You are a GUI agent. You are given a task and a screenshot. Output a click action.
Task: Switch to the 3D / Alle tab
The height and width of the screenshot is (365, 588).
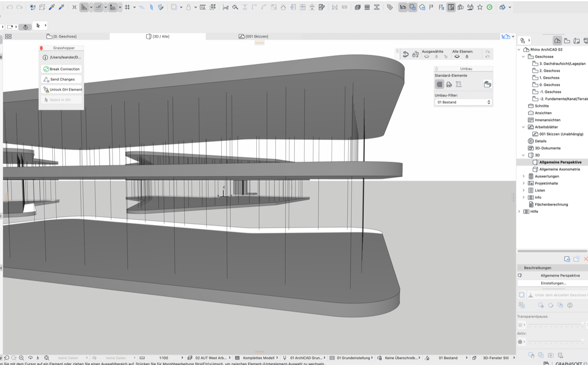tap(158, 36)
